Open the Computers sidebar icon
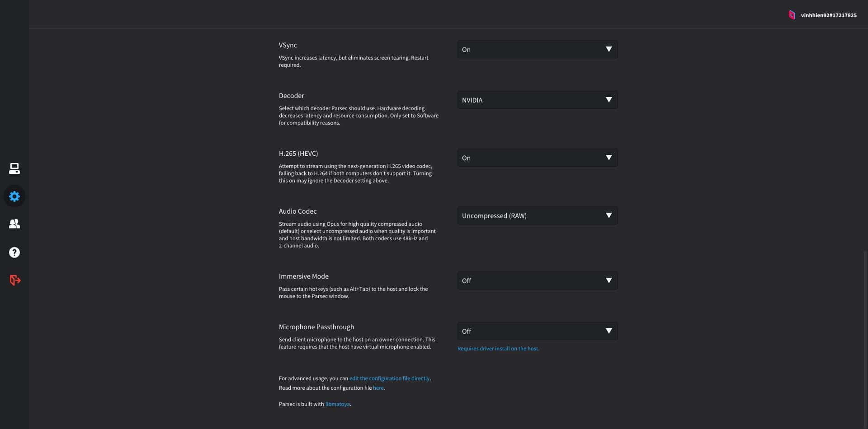This screenshot has height=429, width=868. pos(14,168)
